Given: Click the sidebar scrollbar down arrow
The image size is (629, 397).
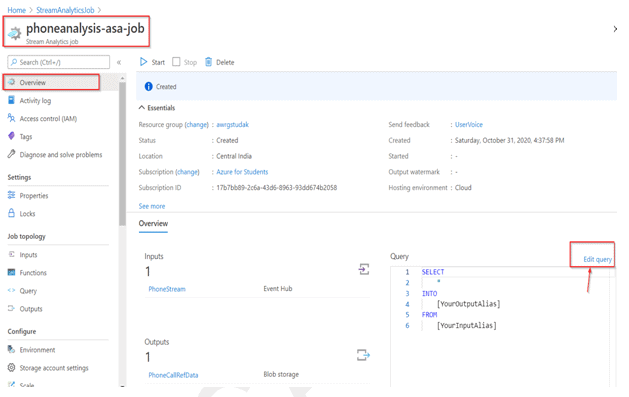Looking at the screenshot, I should coord(122,385).
